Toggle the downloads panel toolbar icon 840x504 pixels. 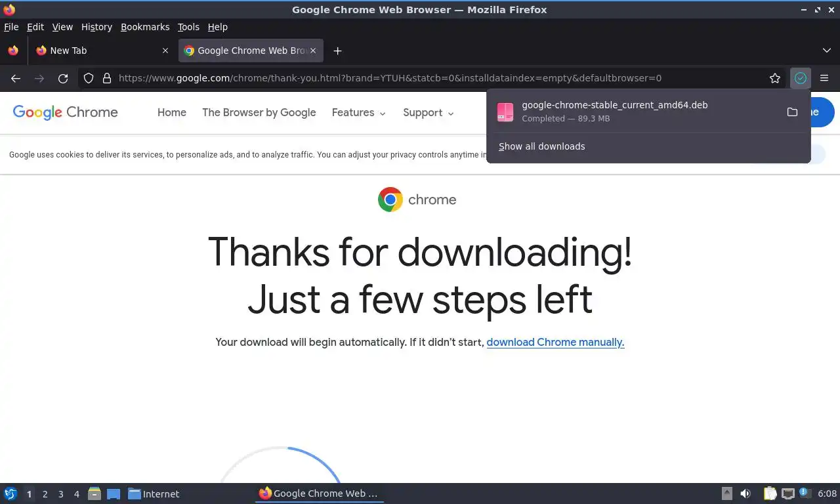[x=800, y=78]
